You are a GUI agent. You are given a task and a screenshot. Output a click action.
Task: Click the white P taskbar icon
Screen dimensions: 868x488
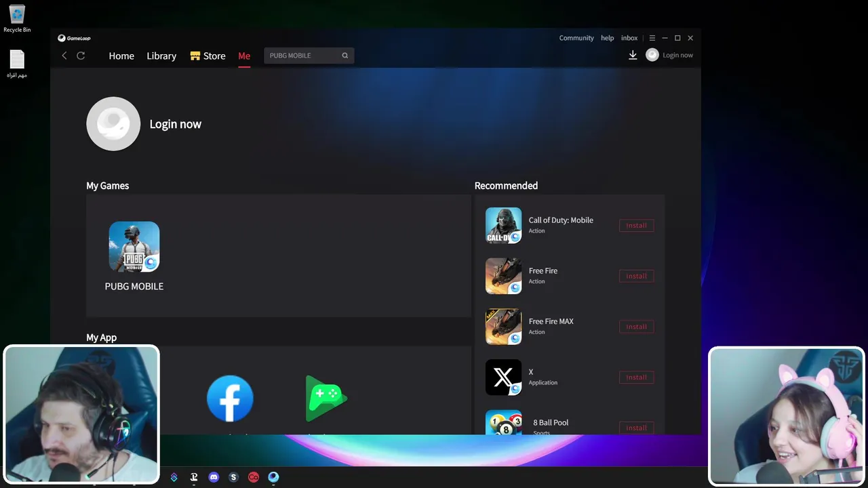click(194, 477)
